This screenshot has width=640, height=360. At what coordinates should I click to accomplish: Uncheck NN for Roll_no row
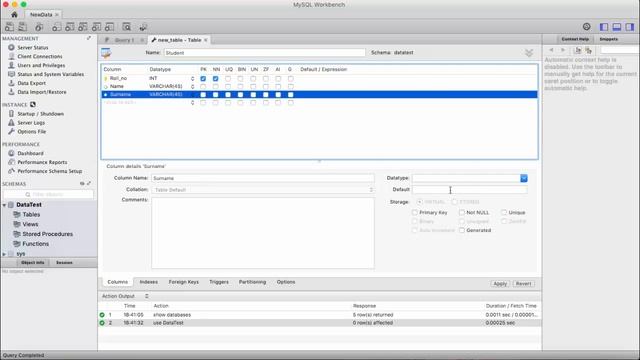tap(216, 78)
